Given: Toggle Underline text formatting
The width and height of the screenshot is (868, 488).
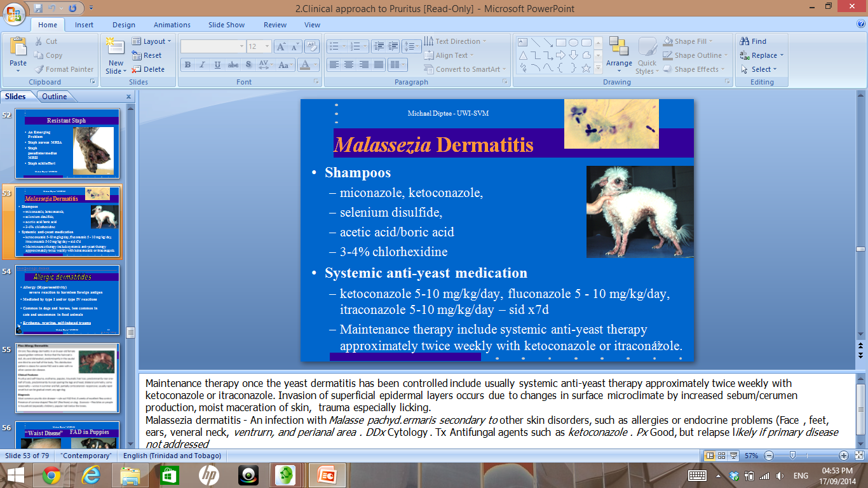Looking at the screenshot, I should click(x=218, y=65).
